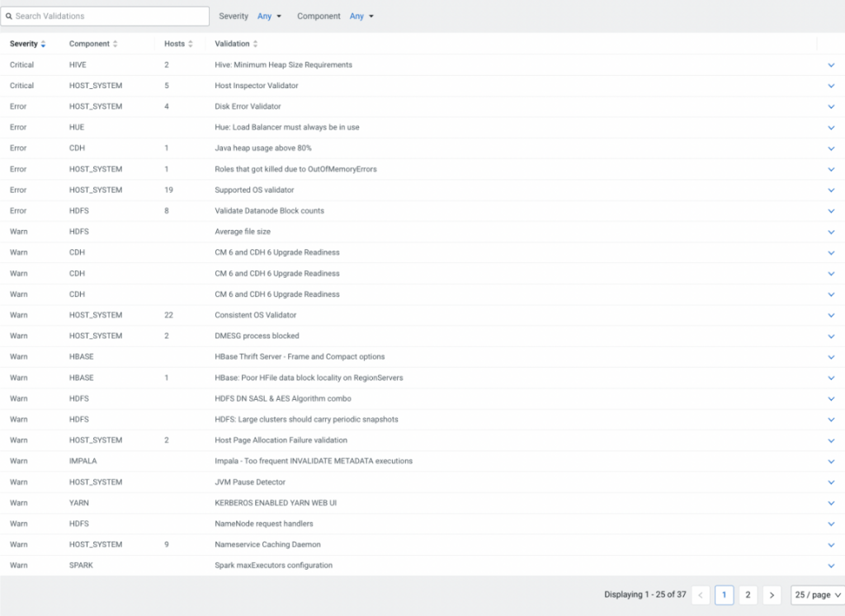The height and width of the screenshot is (616, 845).
Task: Expand the Disk Error Validator row
Action: click(830, 106)
